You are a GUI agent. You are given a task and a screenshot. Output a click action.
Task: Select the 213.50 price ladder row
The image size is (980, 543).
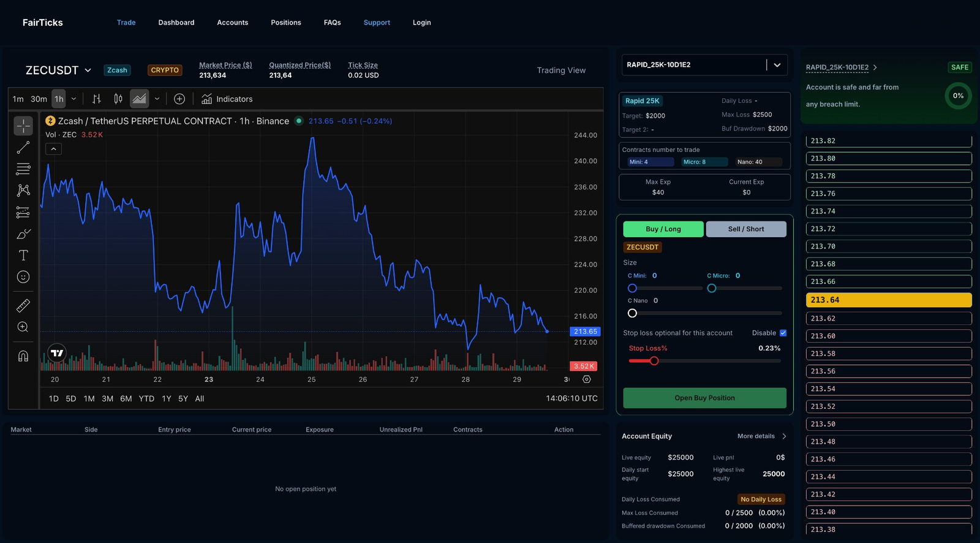pyautogui.click(x=889, y=424)
